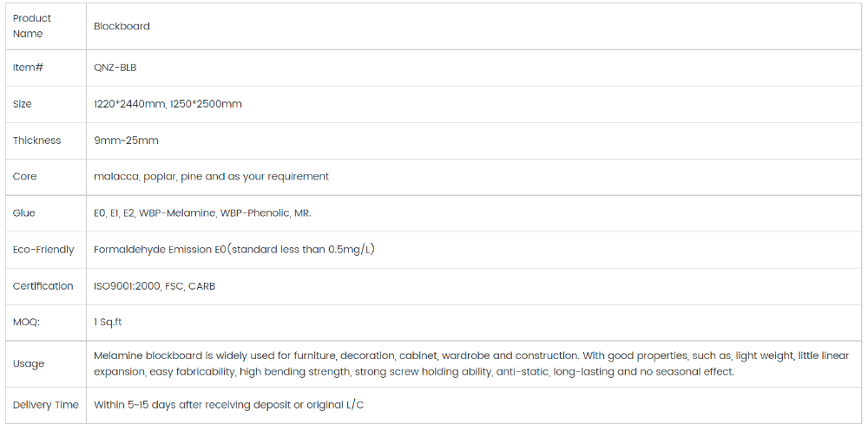This screenshot has width=868, height=431.
Task: Select the size value "1220*2440mm, 1250*2500mm"
Action: tap(168, 104)
